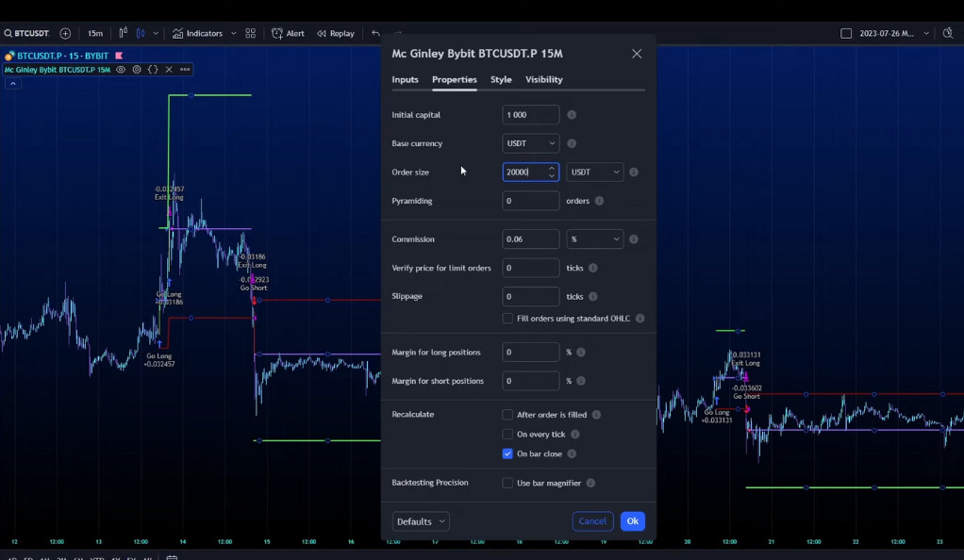This screenshot has height=560, width=964.
Task: Click the layout square icon
Action: (846, 33)
